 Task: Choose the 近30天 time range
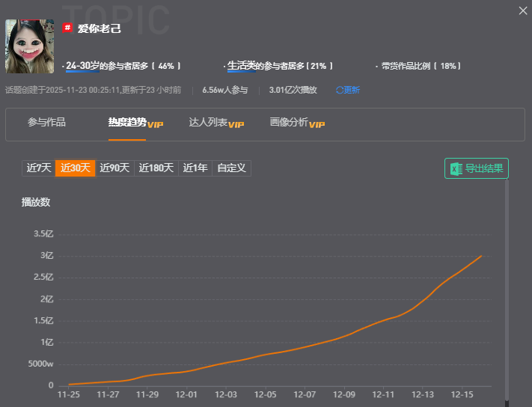(75, 168)
